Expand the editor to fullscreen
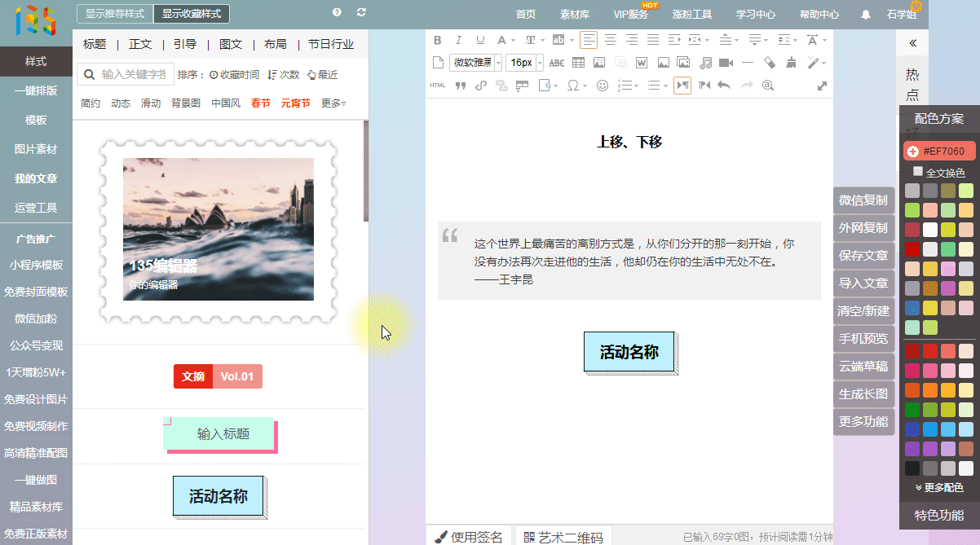The image size is (980, 545). [x=822, y=86]
